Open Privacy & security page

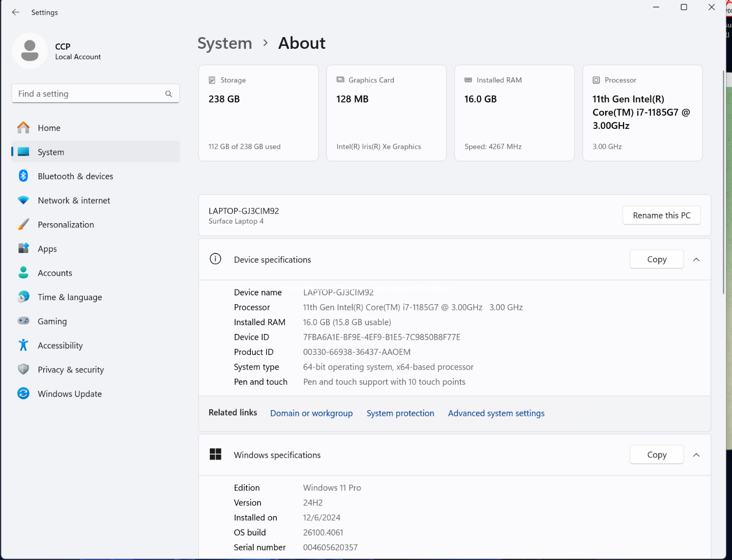pos(96,370)
